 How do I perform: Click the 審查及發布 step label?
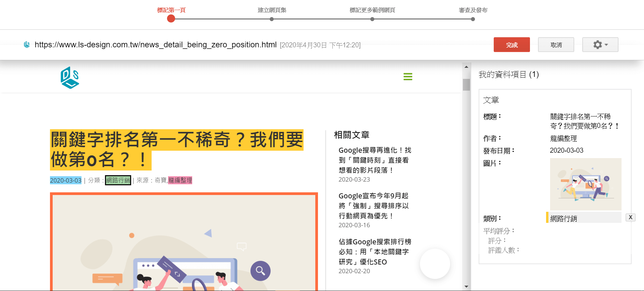tap(473, 10)
